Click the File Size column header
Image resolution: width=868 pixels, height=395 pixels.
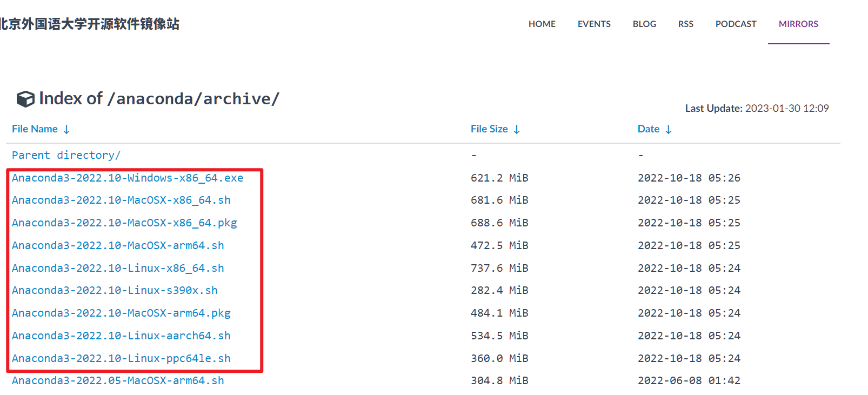[x=489, y=129]
